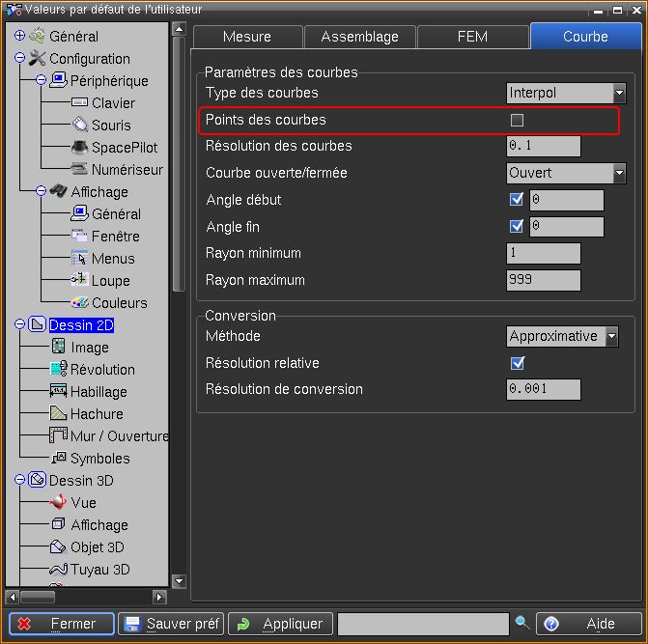
Task: Open the Courbe ouverte/fermée dropdown
Action: click(x=618, y=174)
